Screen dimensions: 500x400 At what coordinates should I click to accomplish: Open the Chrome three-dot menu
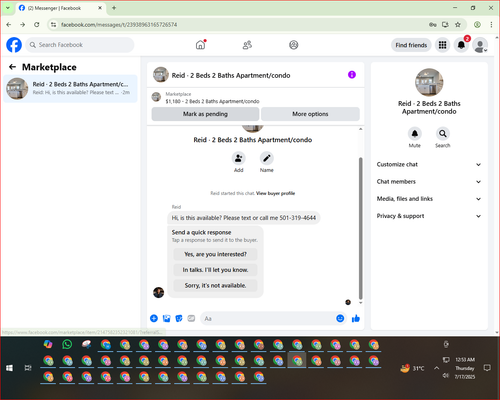click(x=491, y=25)
